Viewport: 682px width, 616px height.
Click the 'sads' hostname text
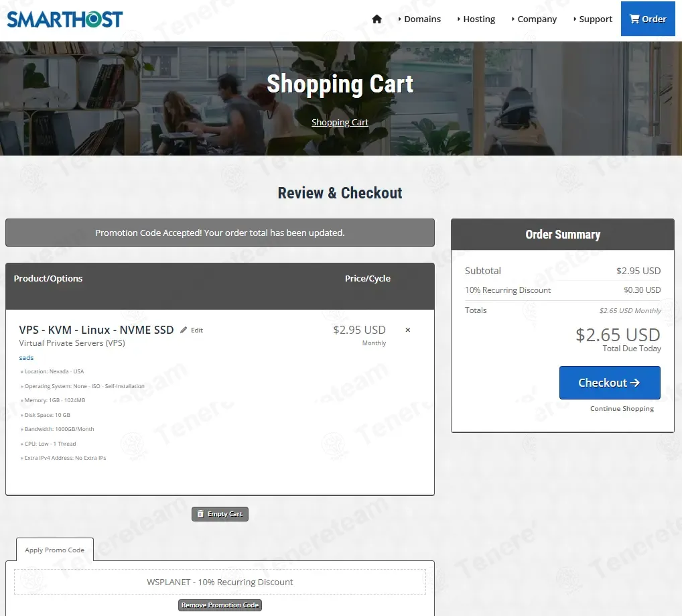click(x=26, y=357)
